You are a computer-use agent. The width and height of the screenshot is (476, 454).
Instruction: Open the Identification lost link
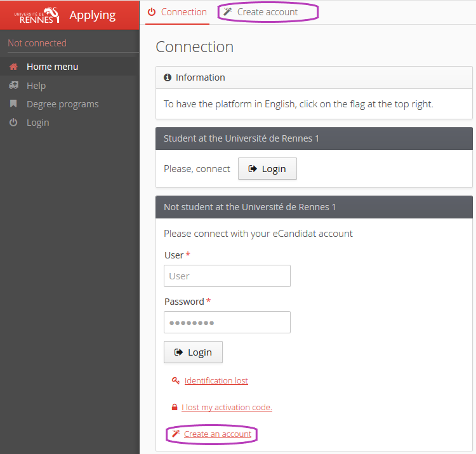point(216,381)
